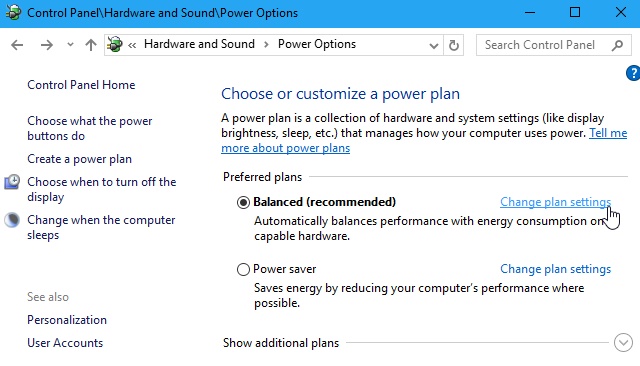640x366 pixels.
Task: Click the Control Panel icon in address bar
Action: pyautogui.click(x=115, y=44)
